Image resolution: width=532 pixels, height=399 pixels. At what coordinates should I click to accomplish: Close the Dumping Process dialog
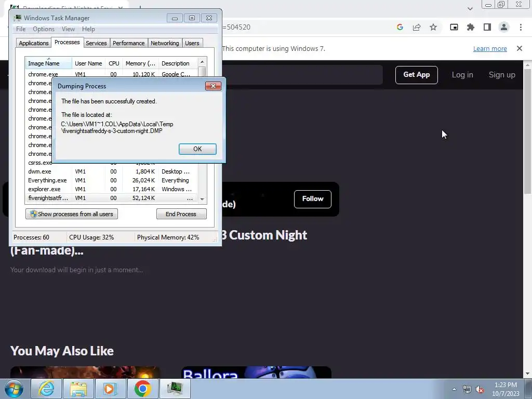pyautogui.click(x=213, y=86)
